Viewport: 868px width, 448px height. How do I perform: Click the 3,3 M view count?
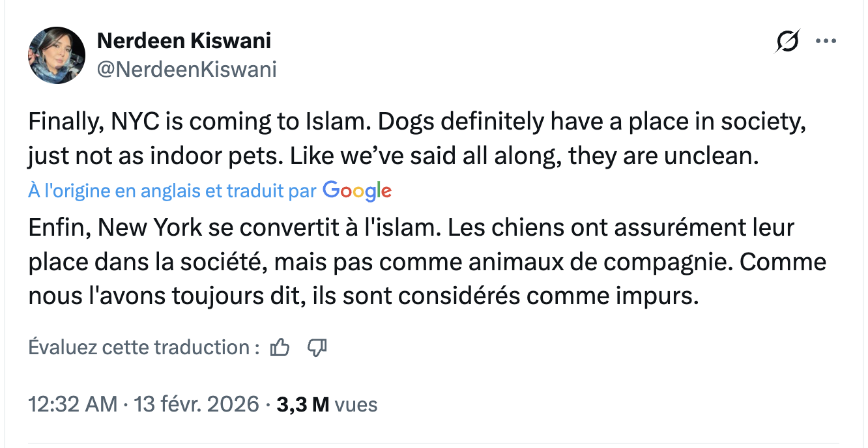coord(302,404)
